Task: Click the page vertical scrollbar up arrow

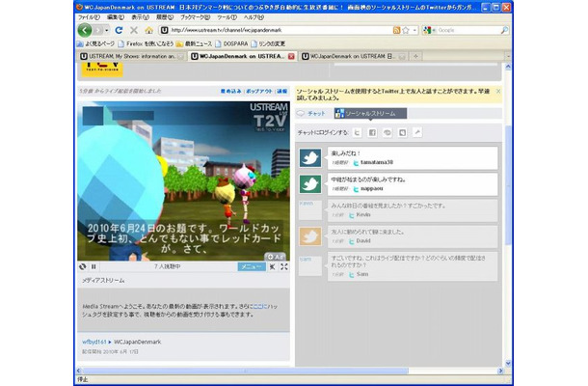Action: coord(508,67)
